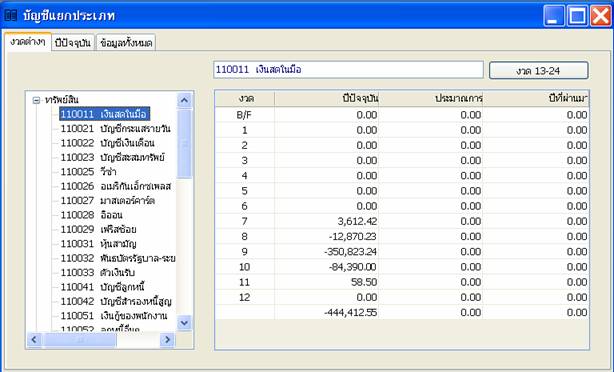Image resolution: width=614 pixels, height=372 pixels.
Task: Click the period 1 row label
Action: [245, 130]
